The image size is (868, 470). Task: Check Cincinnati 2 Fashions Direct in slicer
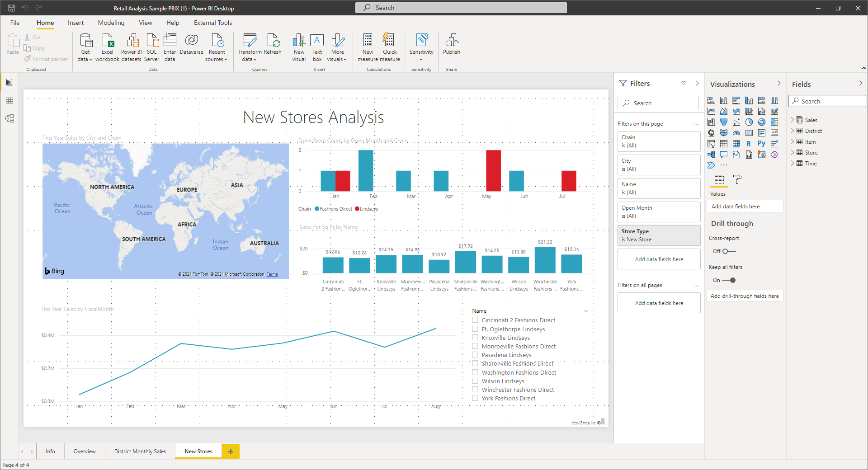tap(475, 320)
